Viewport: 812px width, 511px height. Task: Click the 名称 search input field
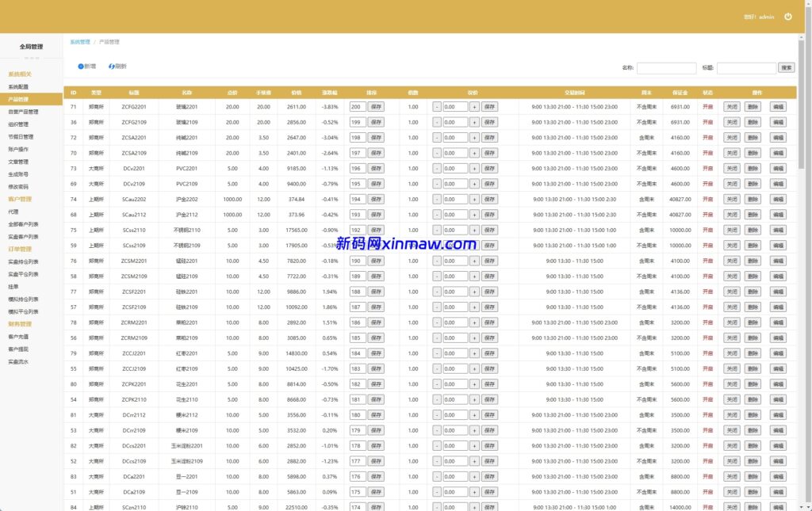(x=666, y=68)
